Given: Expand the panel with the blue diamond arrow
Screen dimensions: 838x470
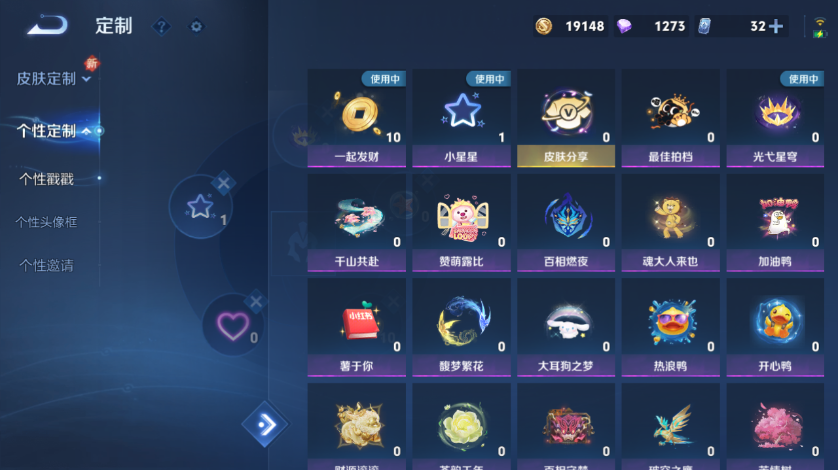Looking at the screenshot, I should coord(265,425).
